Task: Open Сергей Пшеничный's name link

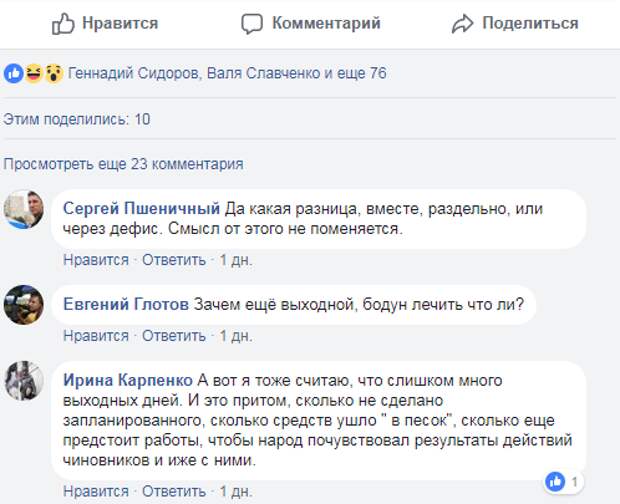Action: point(141,208)
